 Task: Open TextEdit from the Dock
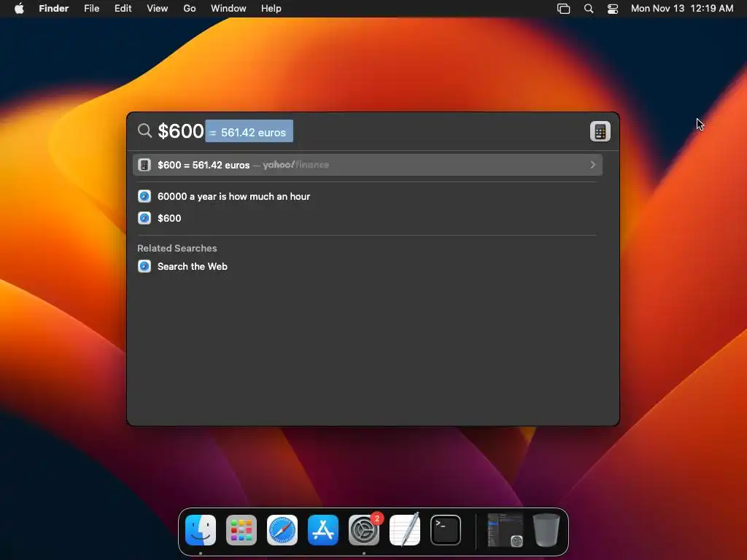pyautogui.click(x=405, y=530)
